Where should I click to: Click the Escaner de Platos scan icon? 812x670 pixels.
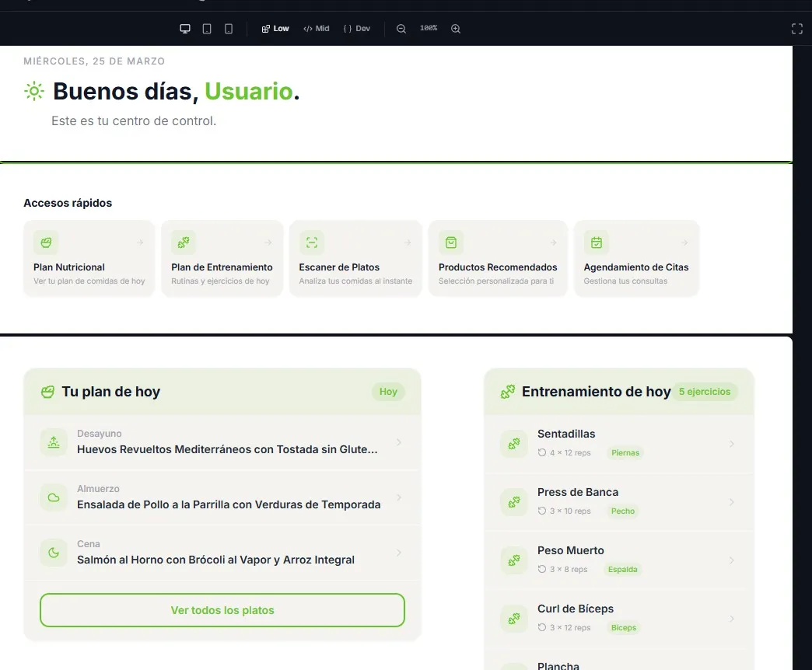312,243
